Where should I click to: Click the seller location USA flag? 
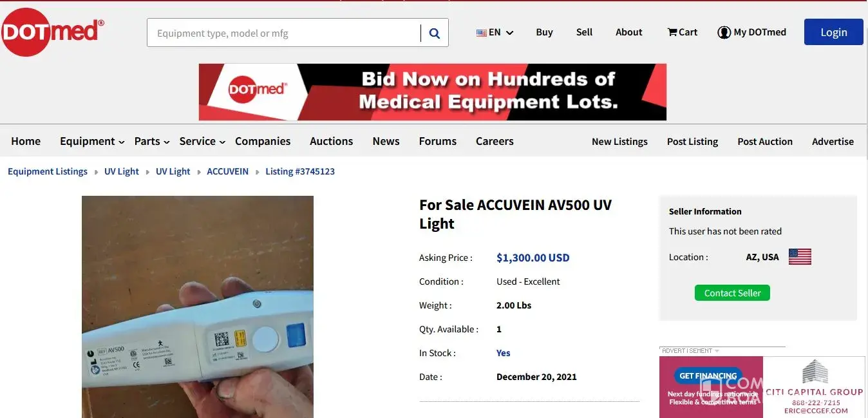800,257
